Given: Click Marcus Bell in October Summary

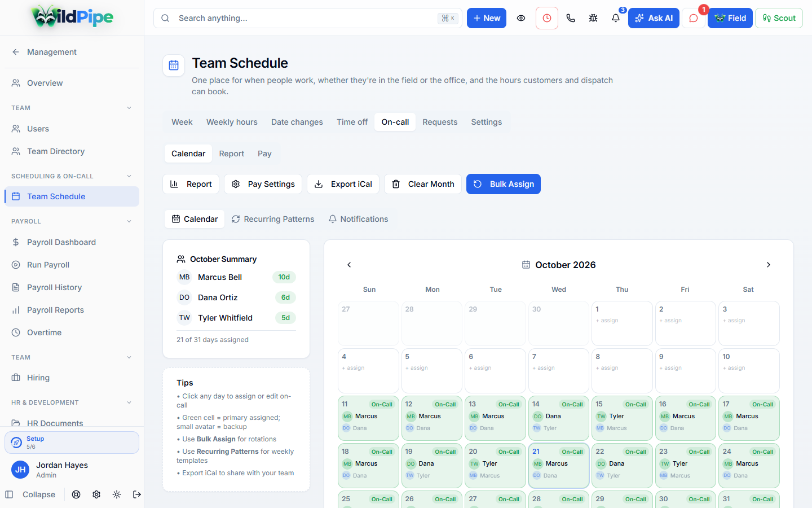Looking at the screenshot, I should (x=236, y=277).
